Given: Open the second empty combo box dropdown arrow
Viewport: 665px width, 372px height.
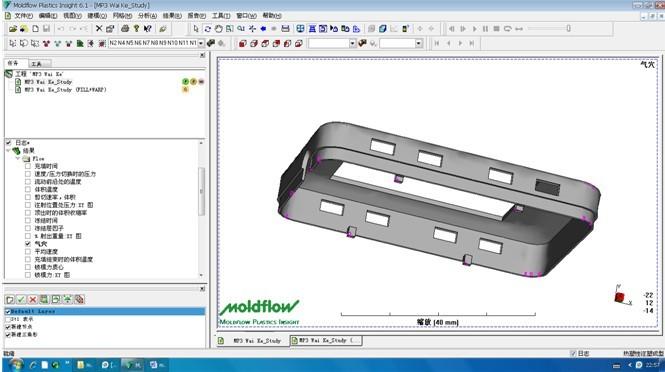Looking at the screenshot, I should click(419, 43).
